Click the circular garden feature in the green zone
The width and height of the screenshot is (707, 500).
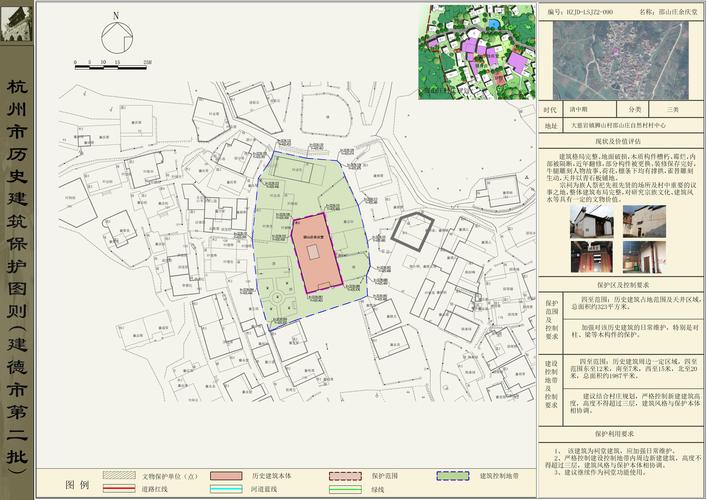coord(277,298)
